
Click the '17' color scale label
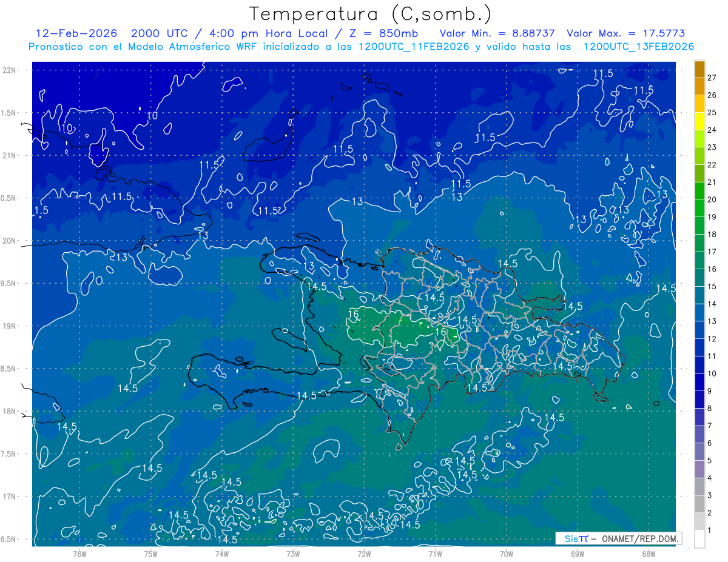click(x=712, y=252)
